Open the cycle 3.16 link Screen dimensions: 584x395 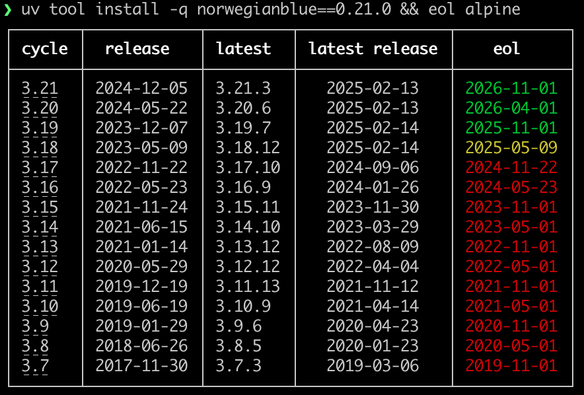point(40,187)
